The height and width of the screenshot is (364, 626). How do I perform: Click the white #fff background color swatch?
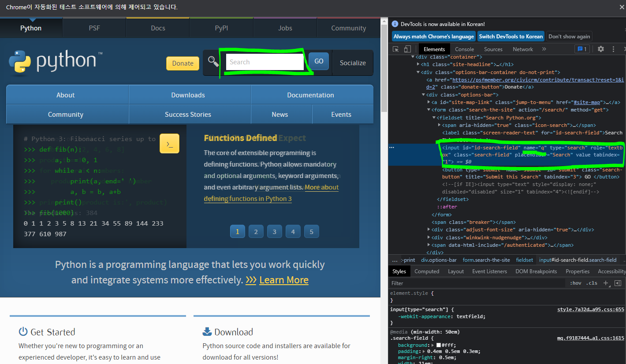pos(438,345)
